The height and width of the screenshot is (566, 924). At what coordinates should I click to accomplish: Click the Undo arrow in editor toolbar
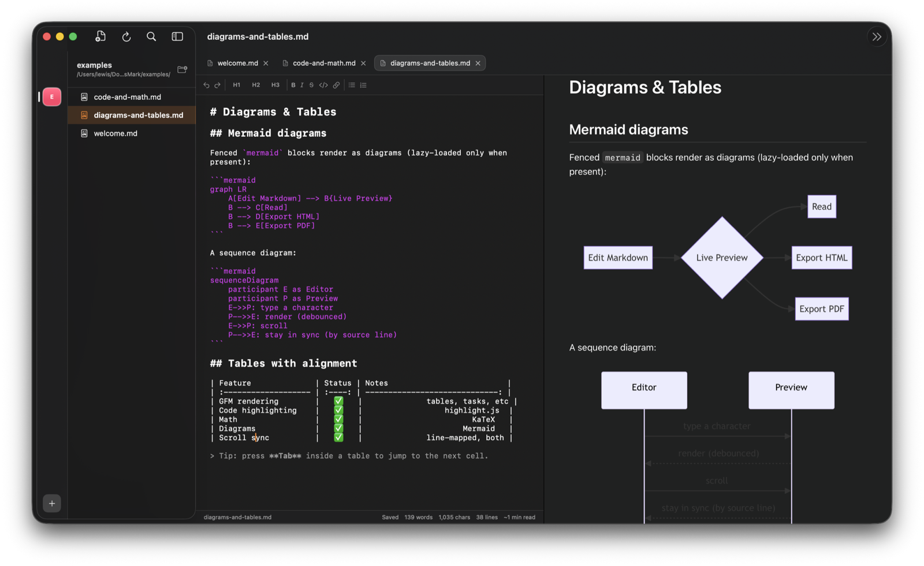[207, 85]
